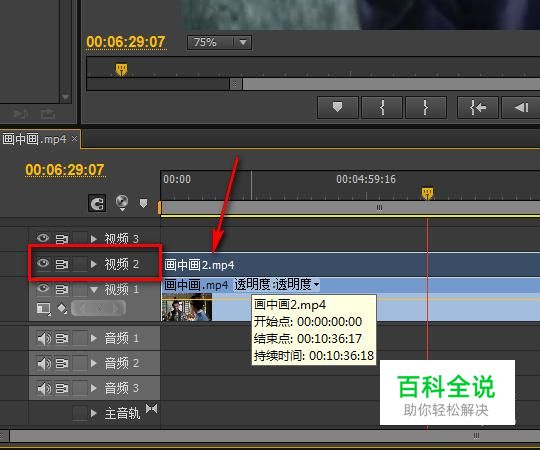The width and height of the screenshot is (540, 450).
Task: Open the 透明度:透明度 clip effect menu
Action: pyautogui.click(x=277, y=284)
